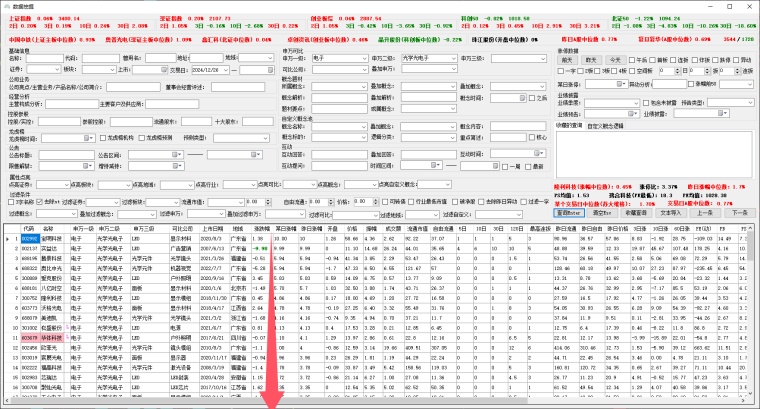This screenshot has height=409, width=760.
Task: Click 北京市 cell in the 地域 column
Action: click(238, 288)
